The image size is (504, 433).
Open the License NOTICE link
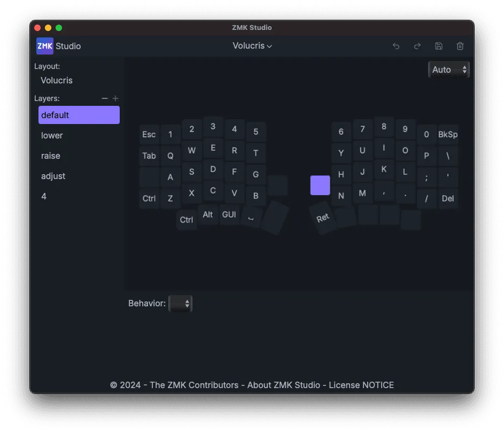[361, 385]
